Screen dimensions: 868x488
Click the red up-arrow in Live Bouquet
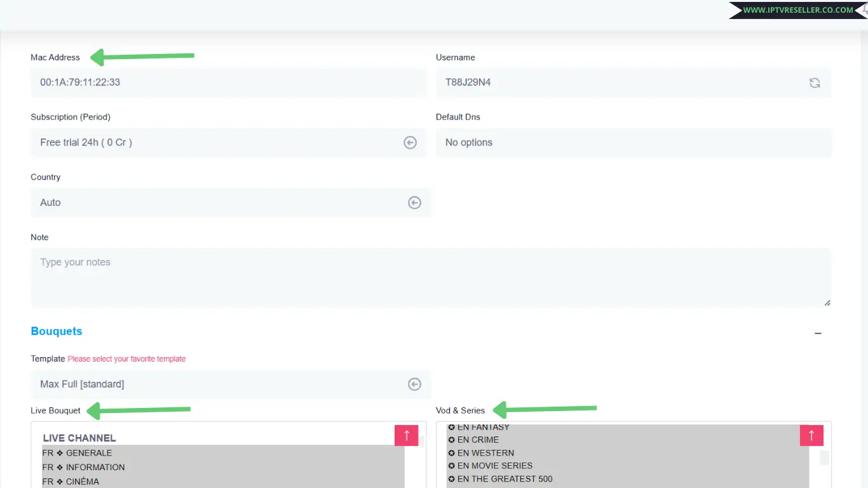coord(406,435)
